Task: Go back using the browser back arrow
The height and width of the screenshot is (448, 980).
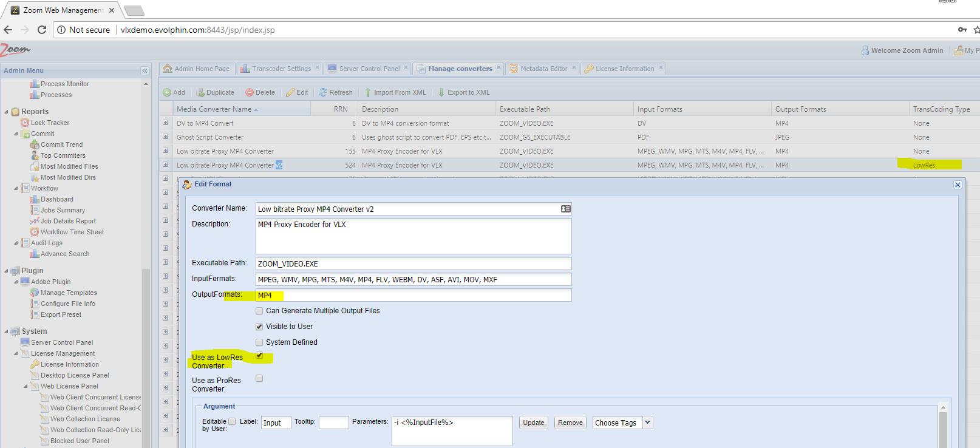Action: [8, 30]
